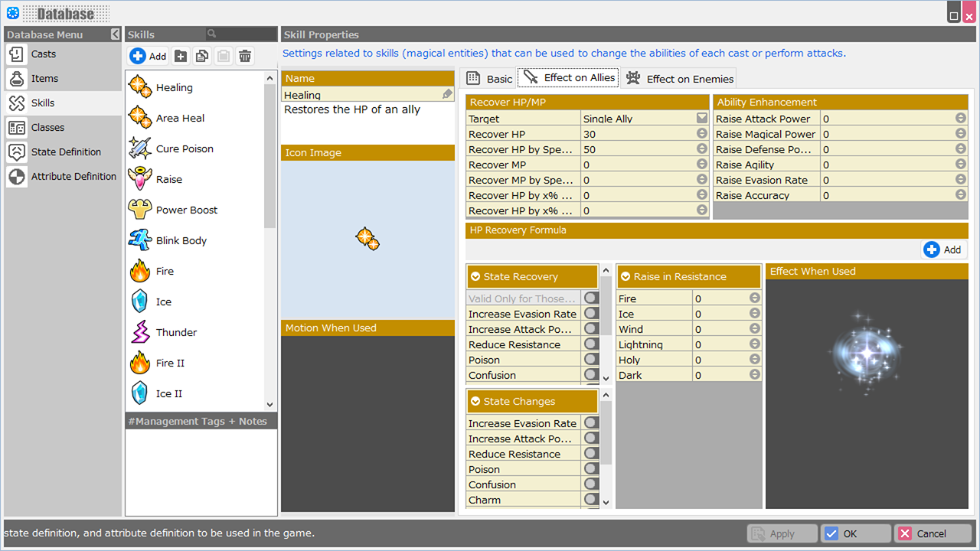980x551 pixels.
Task: Open the Casts database section
Action: pyautogui.click(x=44, y=54)
